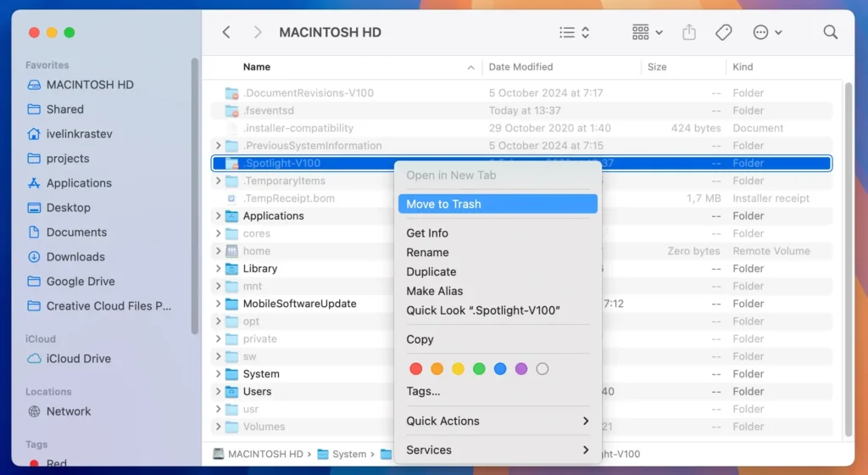Expand the Applications folder row
Viewport: 868px width, 475px height.
pyautogui.click(x=218, y=216)
